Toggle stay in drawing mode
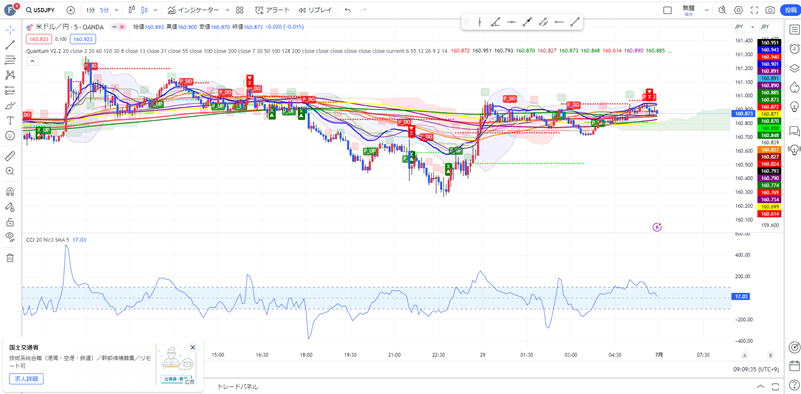 coord(10,207)
